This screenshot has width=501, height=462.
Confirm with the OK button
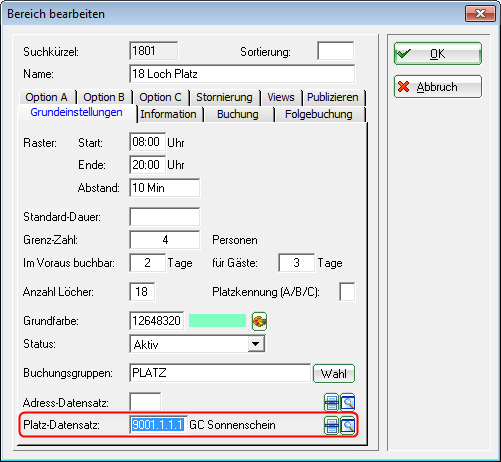[x=438, y=53]
